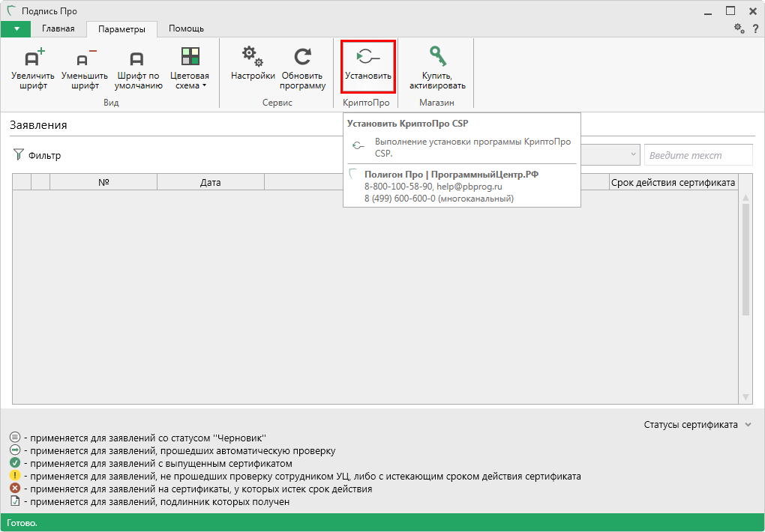This screenshot has height=532, width=765.
Task: Click the Купить, активировать key button
Action: coord(437,67)
